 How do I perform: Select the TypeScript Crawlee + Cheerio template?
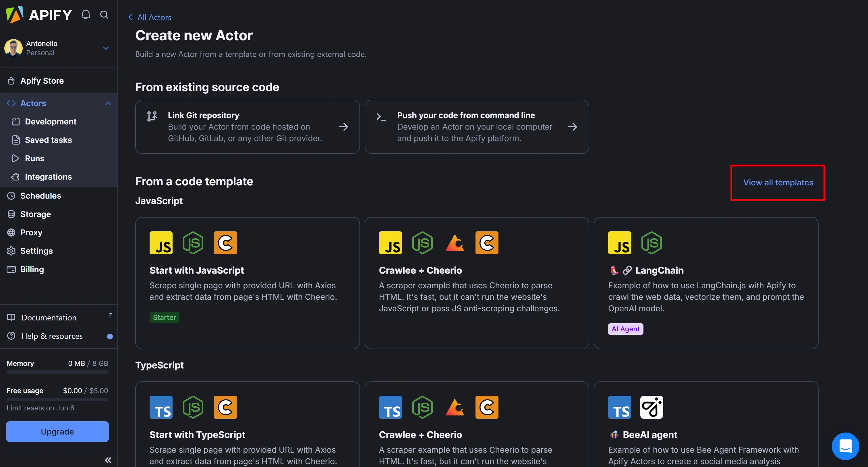pyautogui.click(x=476, y=424)
